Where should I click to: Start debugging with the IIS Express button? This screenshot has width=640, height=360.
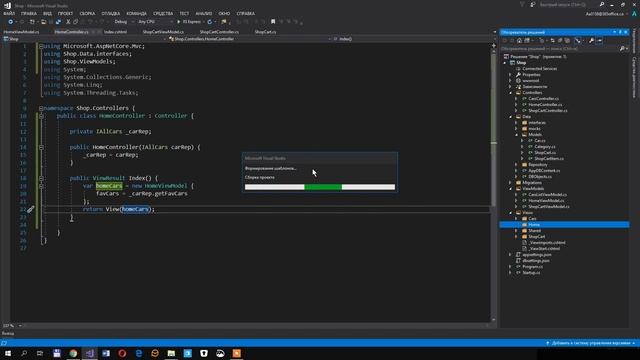point(189,22)
